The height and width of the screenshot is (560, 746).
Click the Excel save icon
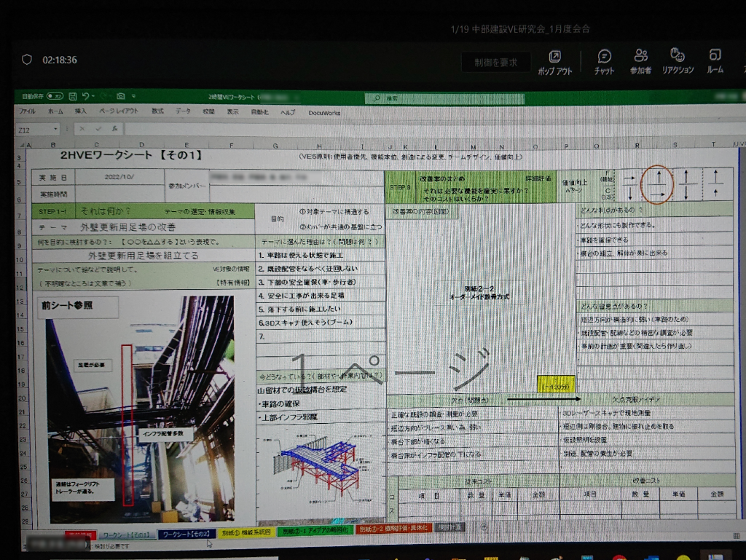(73, 97)
